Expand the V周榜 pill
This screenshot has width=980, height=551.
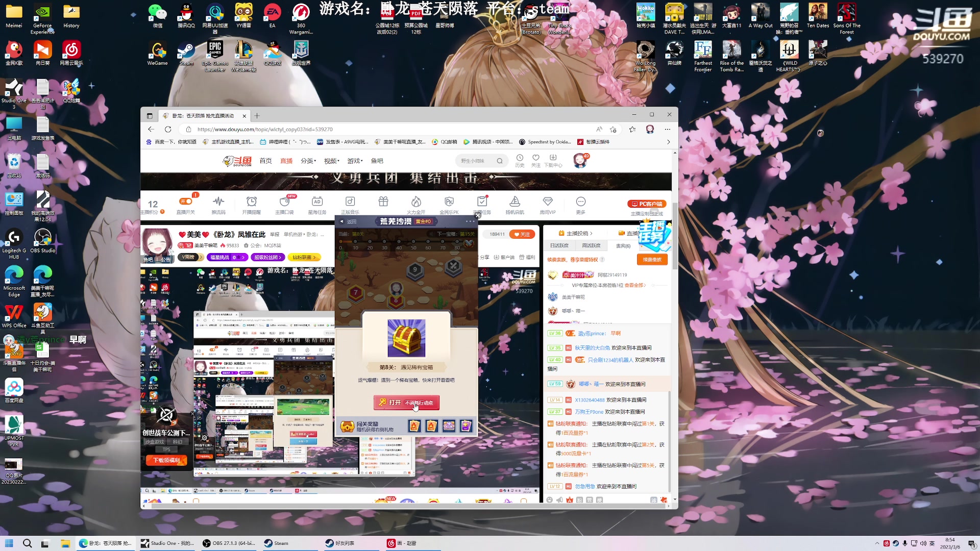click(190, 257)
